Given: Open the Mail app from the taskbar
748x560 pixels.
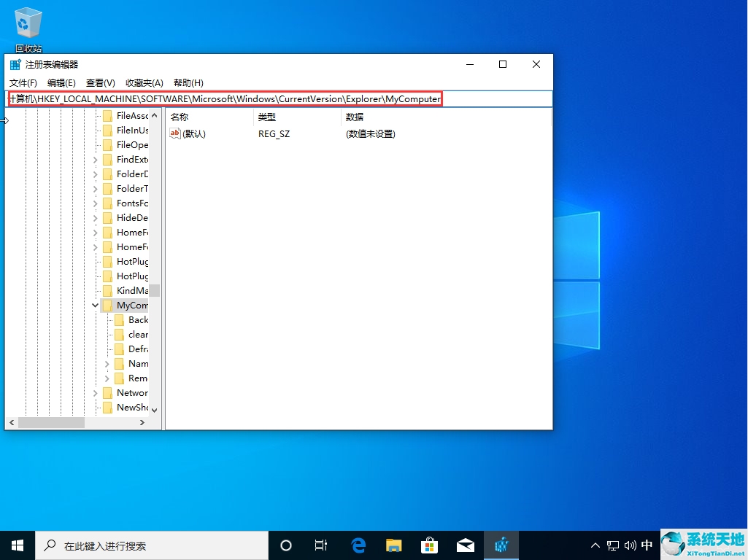Looking at the screenshot, I should point(466,545).
